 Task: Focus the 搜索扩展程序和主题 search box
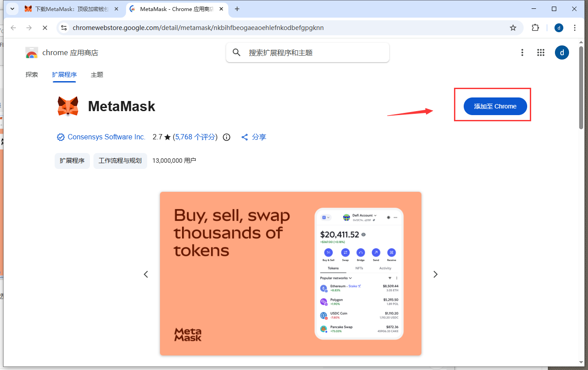coord(308,52)
